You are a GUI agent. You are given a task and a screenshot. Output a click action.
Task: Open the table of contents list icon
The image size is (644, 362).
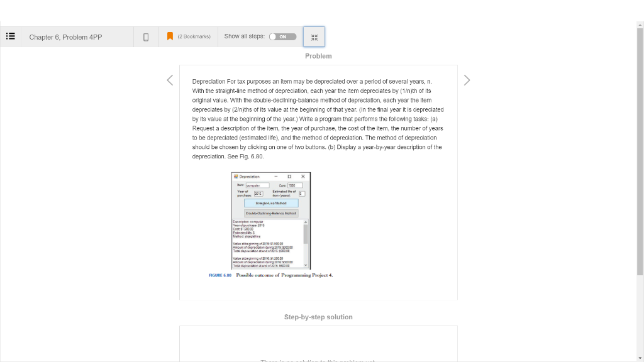pyautogui.click(x=11, y=36)
